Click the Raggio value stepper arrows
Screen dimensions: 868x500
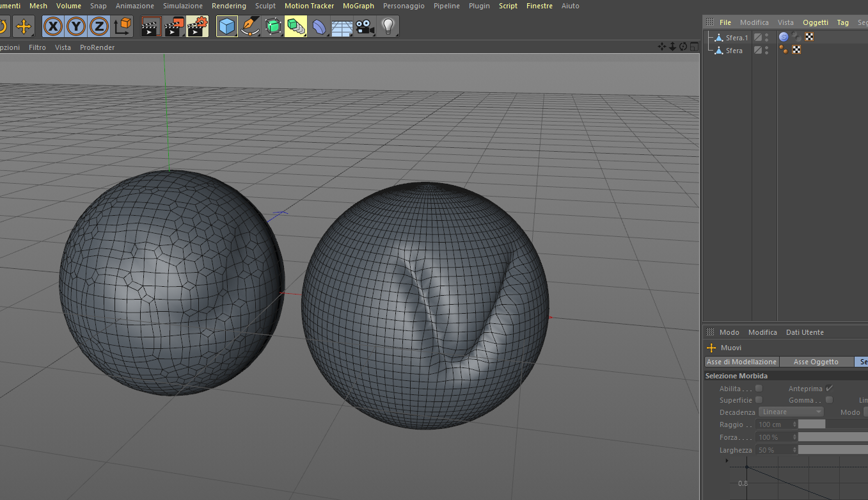pyautogui.click(x=794, y=424)
